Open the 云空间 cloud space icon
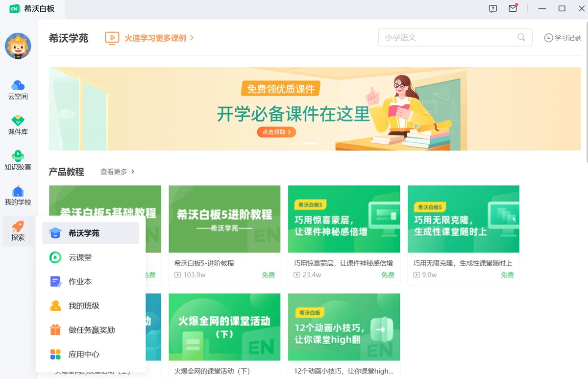 click(x=17, y=88)
